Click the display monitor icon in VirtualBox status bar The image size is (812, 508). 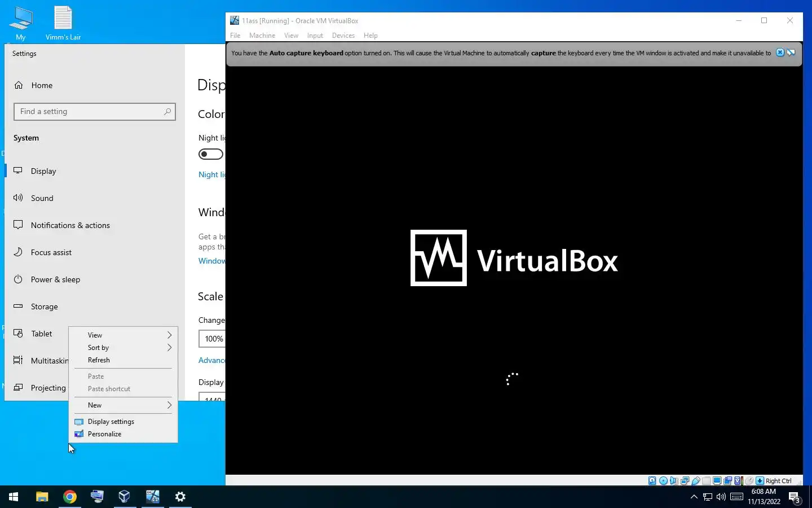tap(717, 481)
